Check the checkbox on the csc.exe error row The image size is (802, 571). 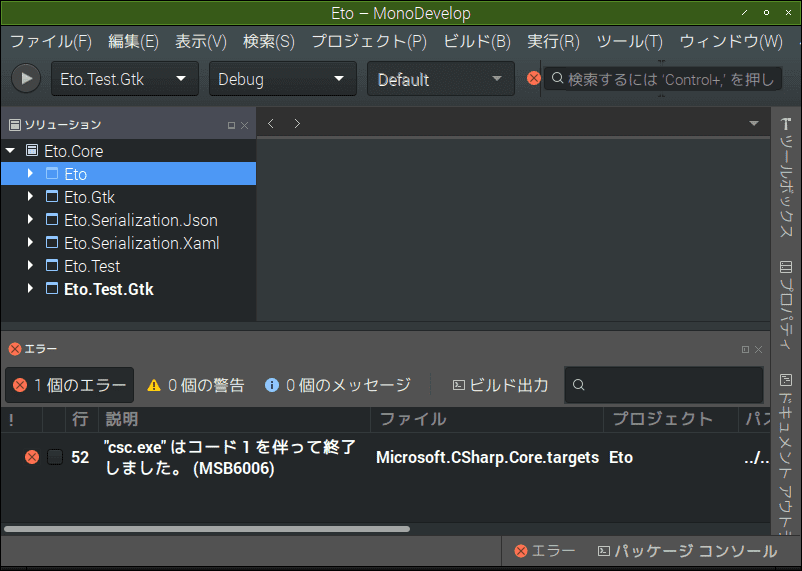click(55, 457)
